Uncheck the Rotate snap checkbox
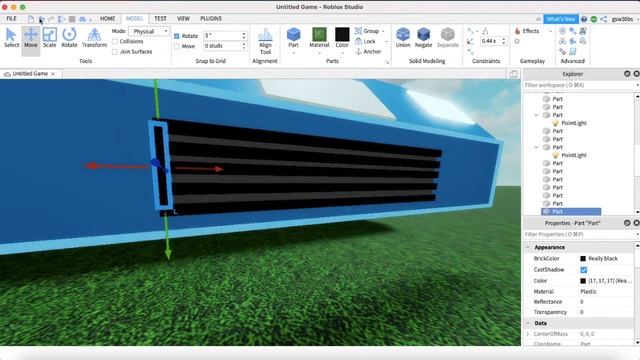This screenshot has width=640, height=360. pos(177,36)
